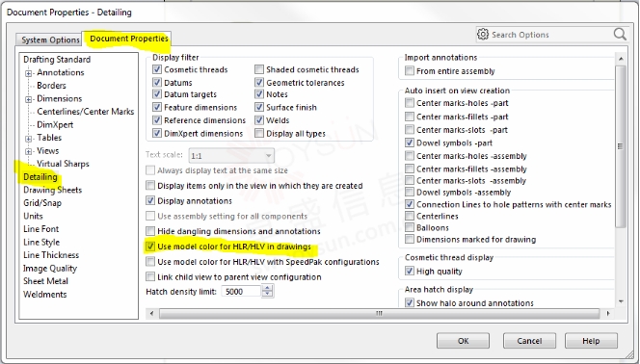640x364 pixels.
Task: Expand the Dimensions tree node
Action: (x=28, y=99)
